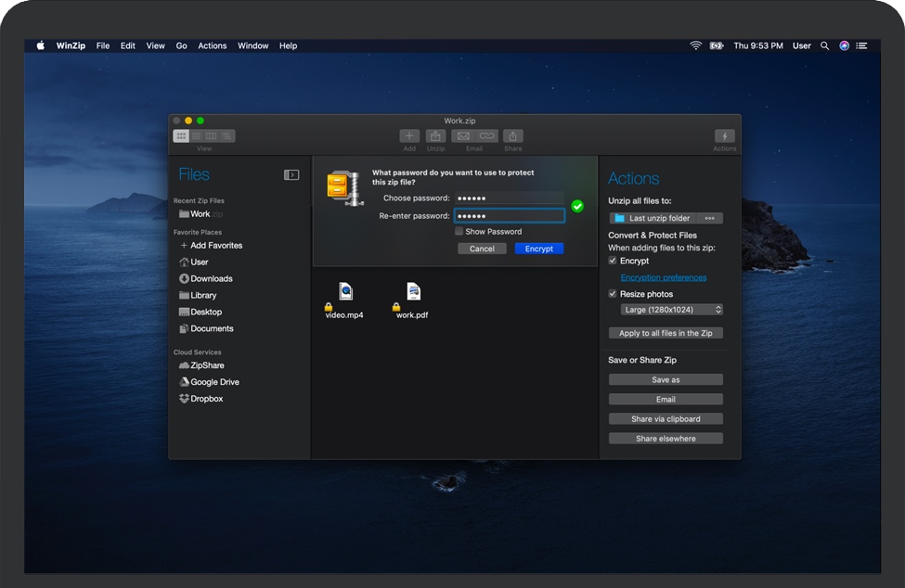Click the Thu 9:53 PM clock
Viewport: 905px width, 588px height.
(x=757, y=45)
